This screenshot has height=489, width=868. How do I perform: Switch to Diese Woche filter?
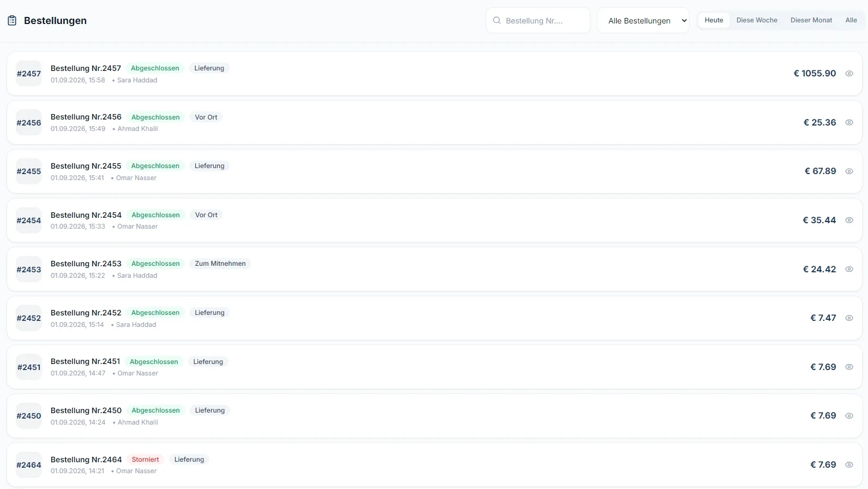click(x=757, y=20)
